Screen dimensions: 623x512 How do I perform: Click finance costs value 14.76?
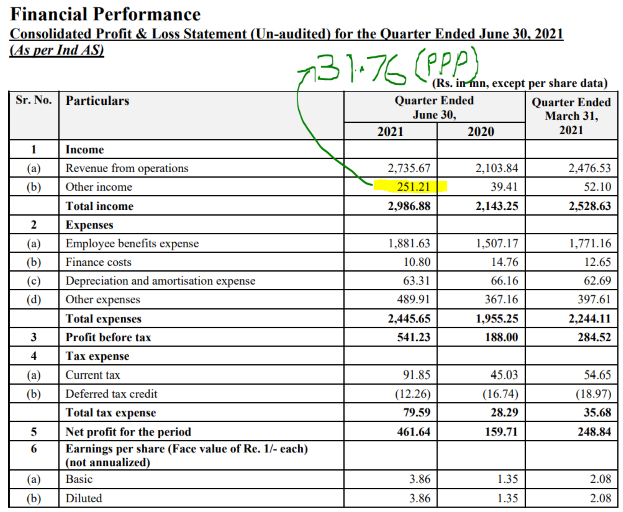505,262
